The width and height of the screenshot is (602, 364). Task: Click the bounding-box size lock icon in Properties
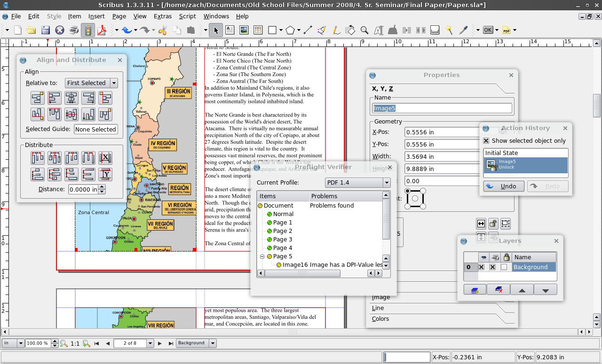click(505, 224)
